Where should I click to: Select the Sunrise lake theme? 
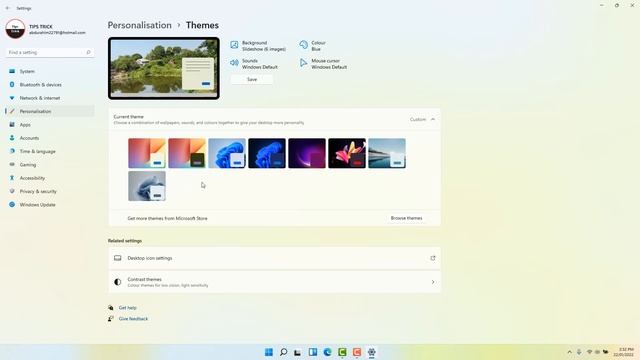click(387, 153)
